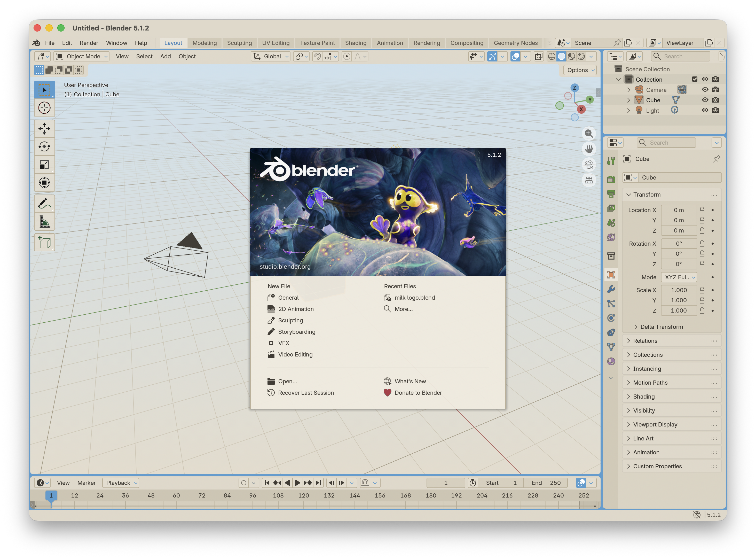Viewport: 756px width, 559px height.
Task: Activate the 3D Cursor tool
Action: coord(44,108)
